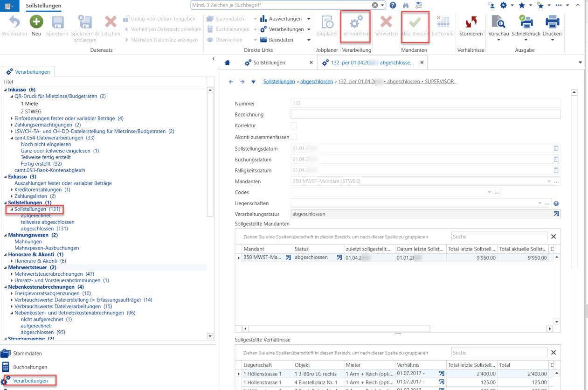
Task: Switch to the Sollstellungen document tab
Action: [269, 63]
